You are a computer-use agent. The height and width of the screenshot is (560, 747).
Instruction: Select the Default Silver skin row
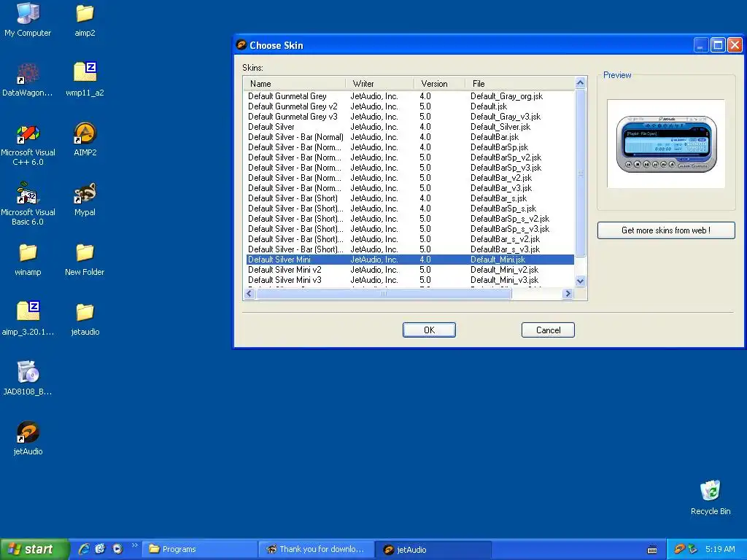[x=410, y=127]
